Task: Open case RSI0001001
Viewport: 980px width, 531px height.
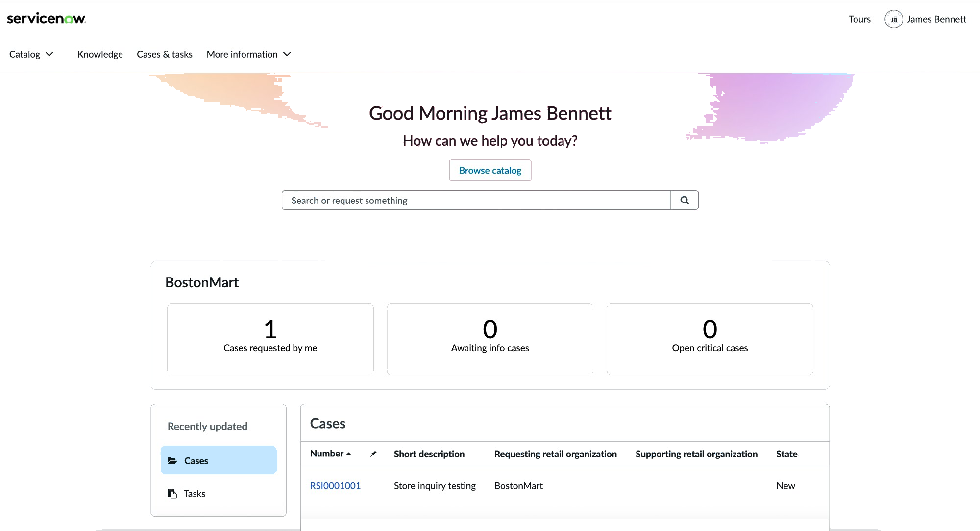Action: [335, 486]
